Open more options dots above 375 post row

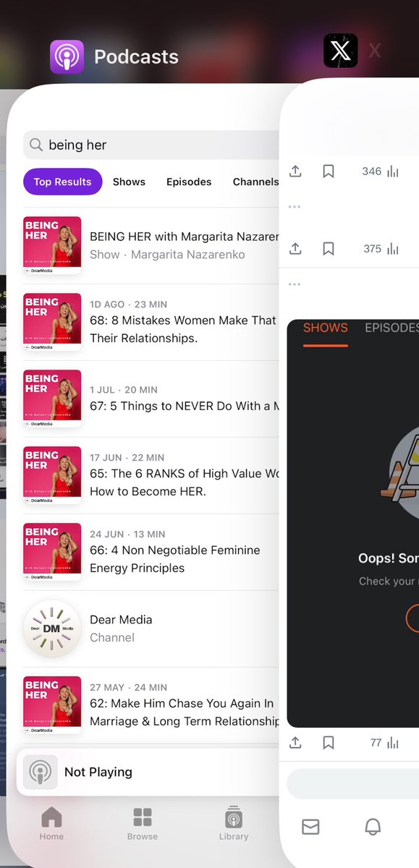click(x=294, y=207)
